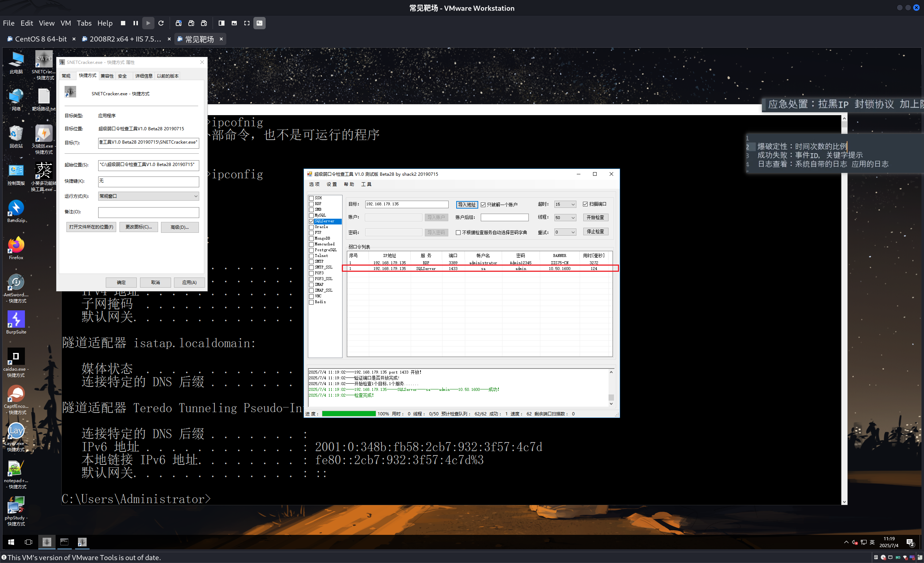Viewport: 924px width, 563px height.
Task: Open the phpStudy desktop shortcut
Action: point(16,506)
